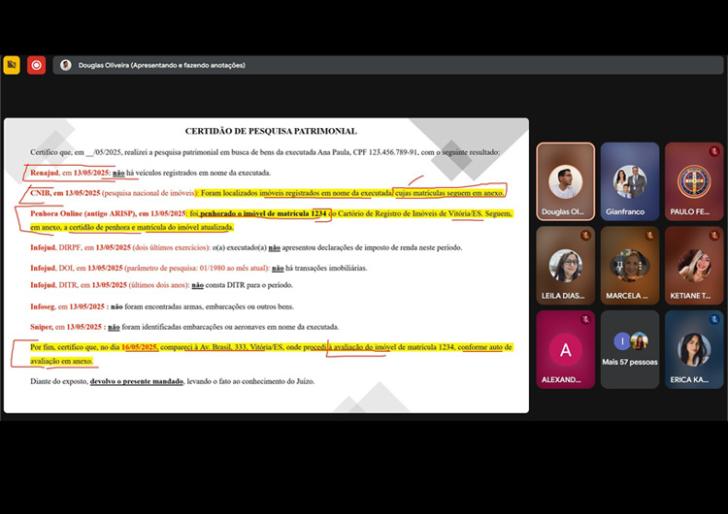The height and width of the screenshot is (514, 728).
Task: Click the red recording indicator icon
Action: pos(36,65)
